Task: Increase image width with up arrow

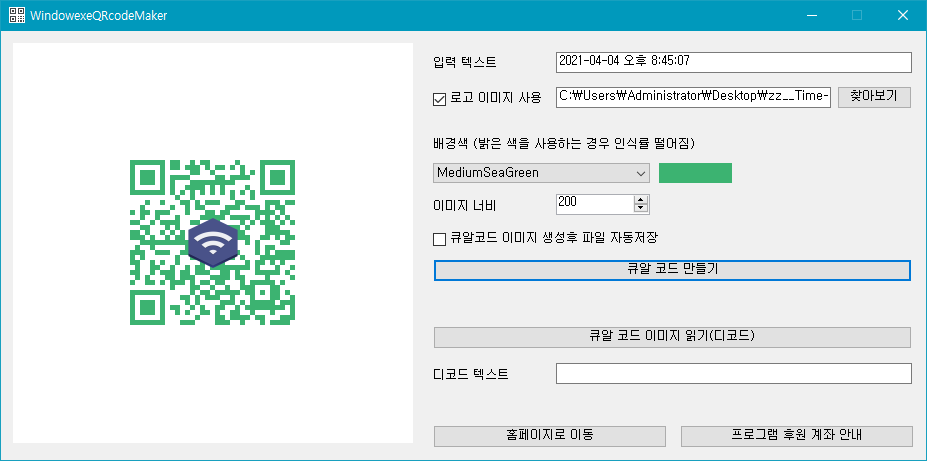Action: coord(641,200)
